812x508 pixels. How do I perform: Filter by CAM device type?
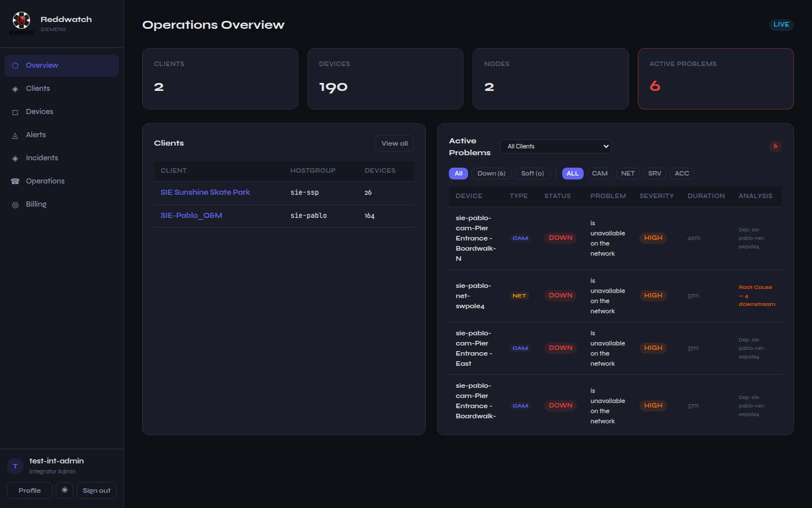(599, 173)
